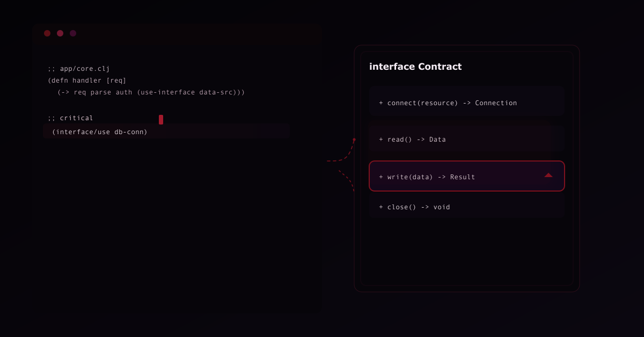
Task: Collapse the write(data) row with the triangle
Action: click(x=548, y=175)
